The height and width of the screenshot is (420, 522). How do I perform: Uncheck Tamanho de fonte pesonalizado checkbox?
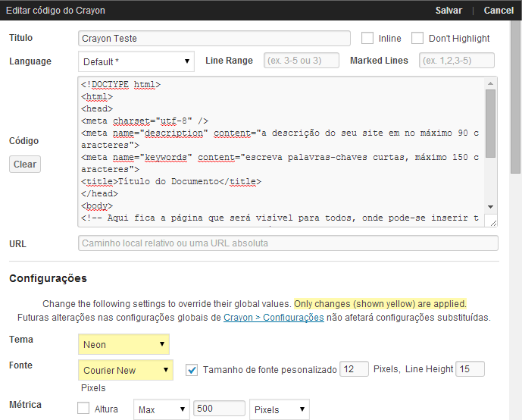pos(192,370)
